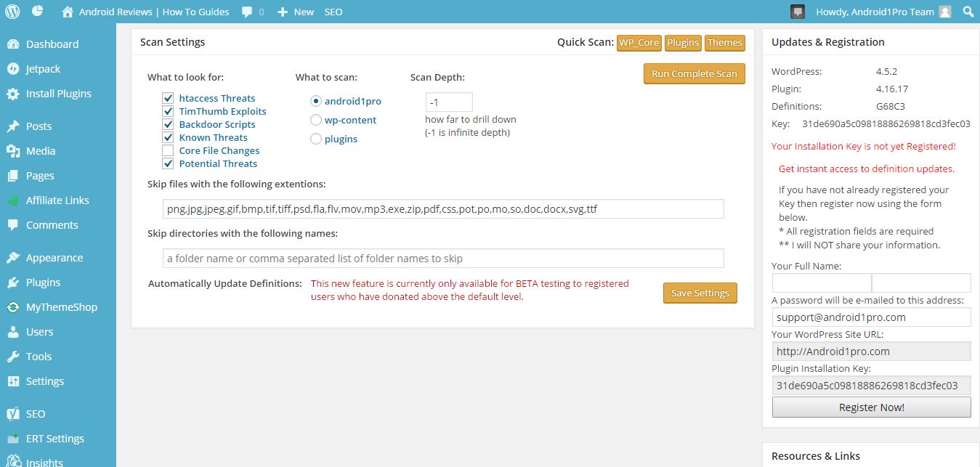Screen dimensions: 980x467
Task: Select the plugins scan radio button
Action: point(315,139)
